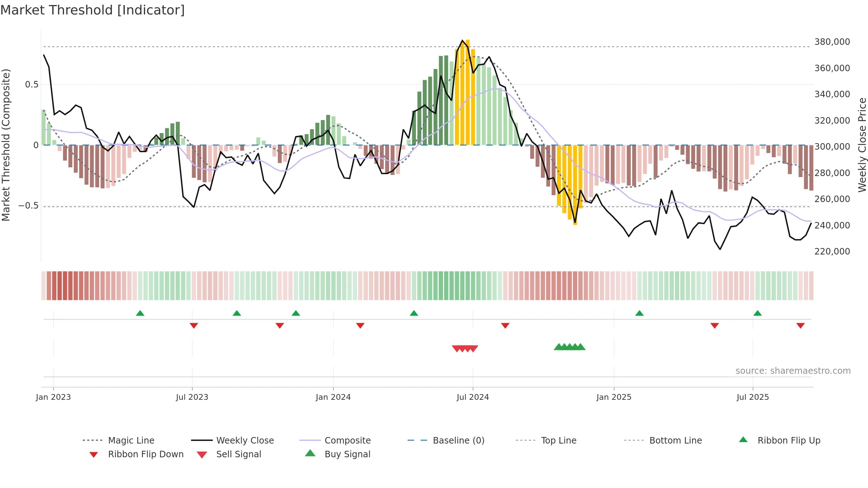Click the Market Threshold (Composite) axis title
Screen dimensions: 868x488
coord(6,145)
